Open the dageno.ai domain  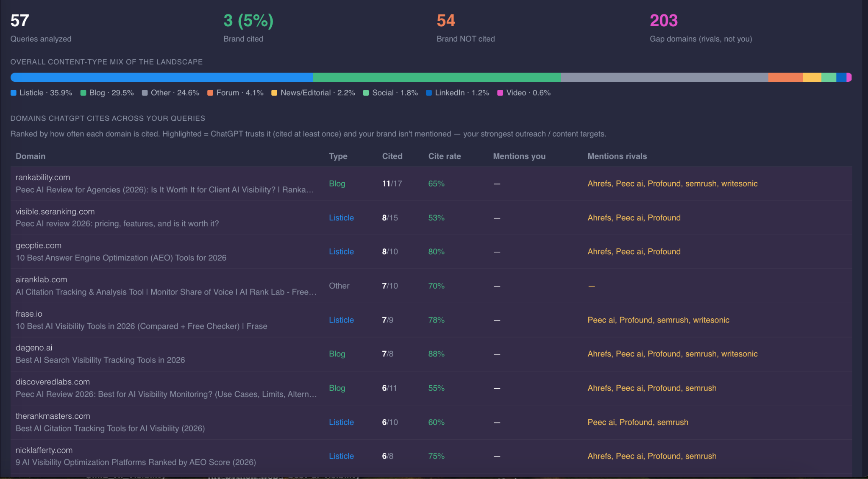click(34, 348)
